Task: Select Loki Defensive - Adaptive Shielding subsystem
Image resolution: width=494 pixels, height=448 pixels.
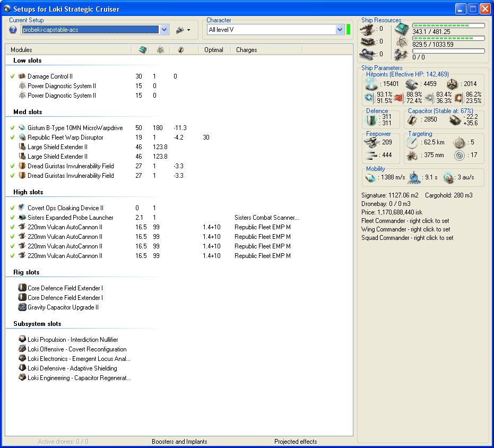Action: (72, 368)
